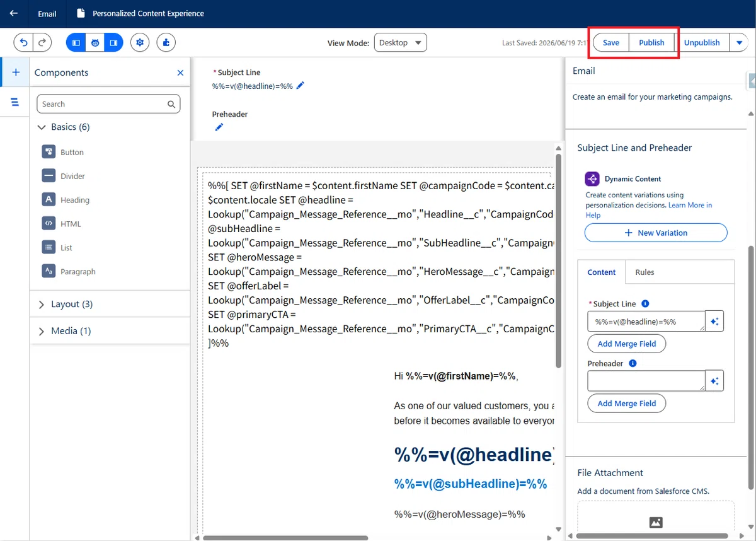Select the Paragraph component icon
The image size is (756, 541).
pyautogui.click(x=49, y=272)
